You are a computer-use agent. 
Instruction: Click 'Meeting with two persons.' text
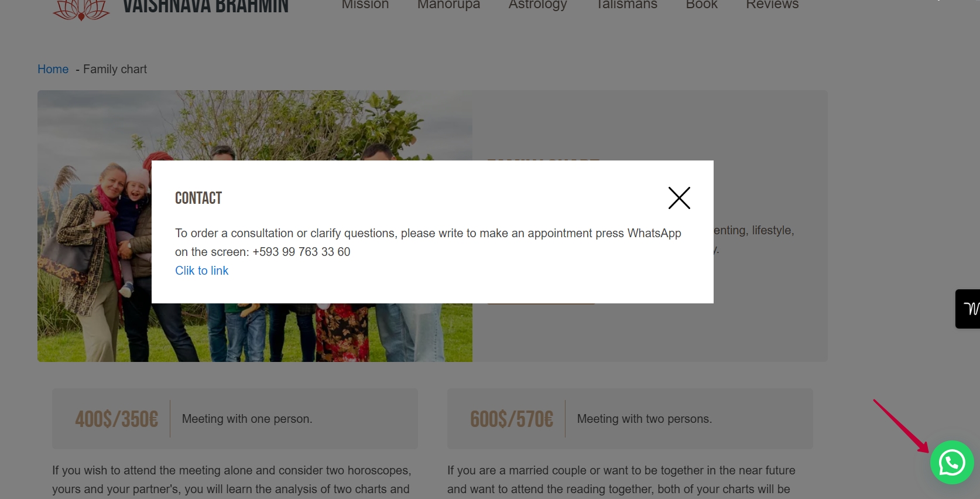(x=645, y=419)
